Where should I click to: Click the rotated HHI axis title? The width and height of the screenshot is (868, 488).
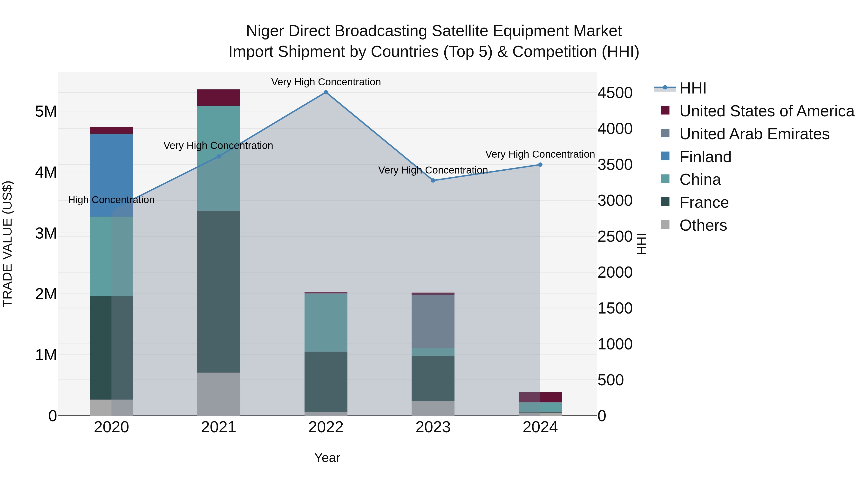[x=642, y=244]
